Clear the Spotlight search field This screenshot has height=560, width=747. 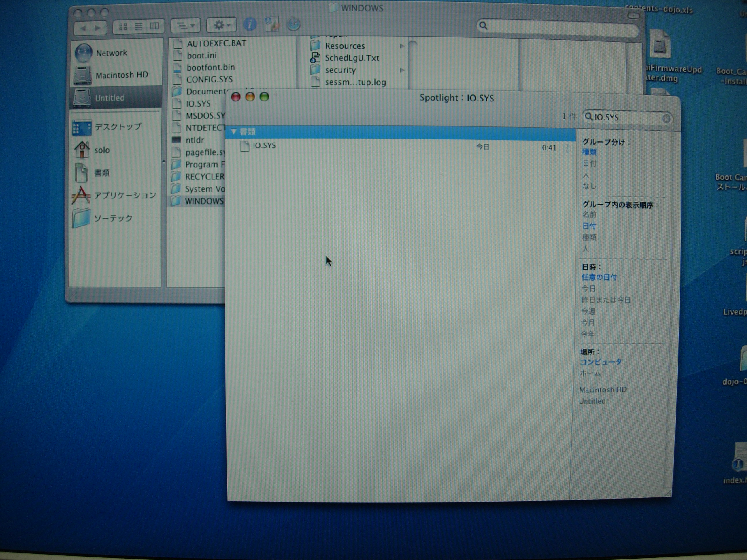pos(666,119)
